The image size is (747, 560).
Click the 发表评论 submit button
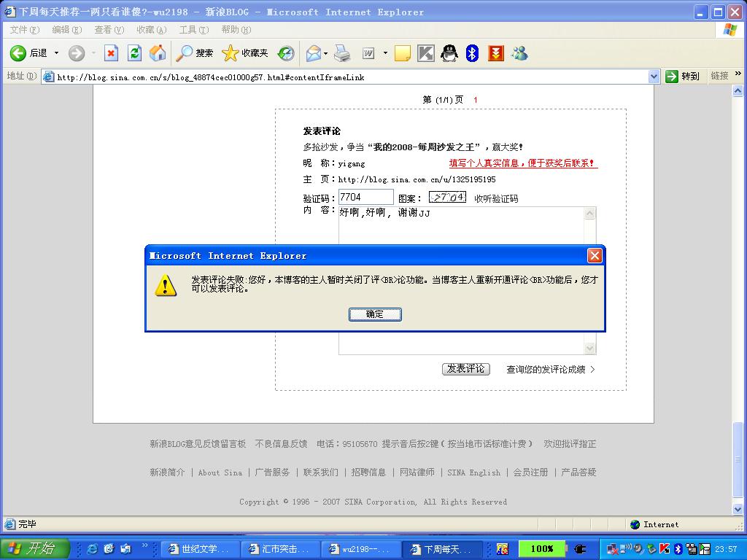click(x=466, y=368)
